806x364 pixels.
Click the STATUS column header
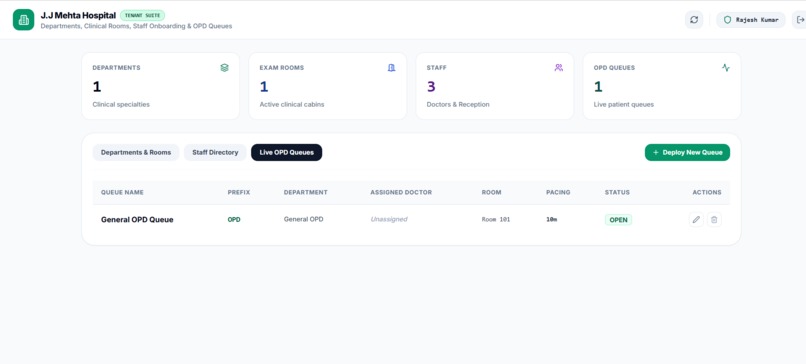(617, 192)
